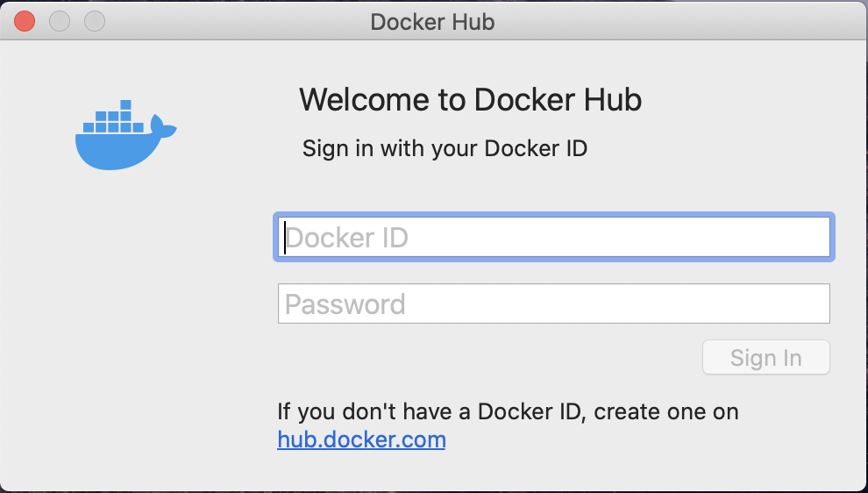The width and height of the screenshot is (868, 493).
Task: Click the Password placeholder text
Action: [x=345, y=304]
